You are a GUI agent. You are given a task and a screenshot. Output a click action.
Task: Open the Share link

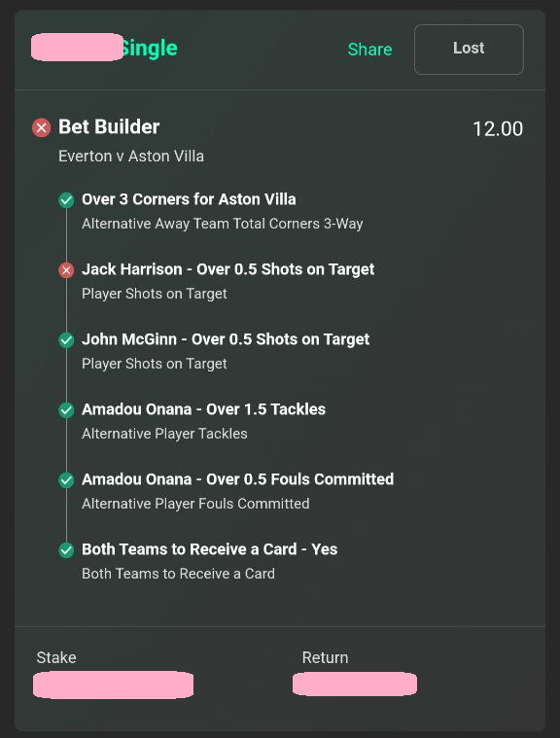[x=369, y=49]
